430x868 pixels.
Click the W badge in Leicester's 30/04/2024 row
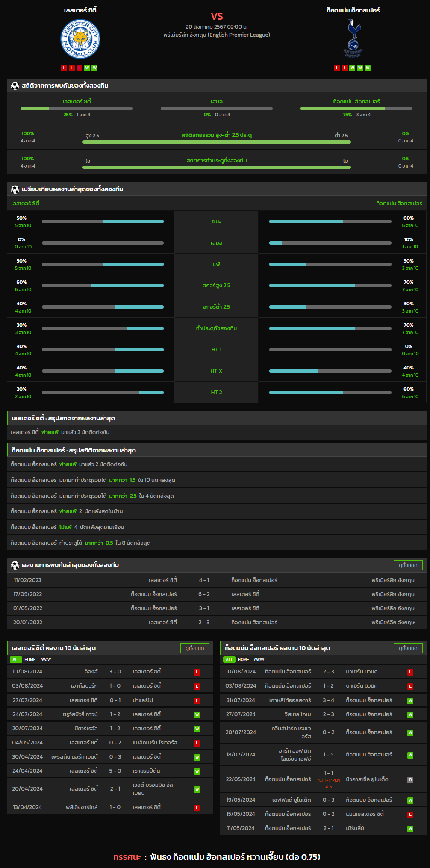coord(197,757)
